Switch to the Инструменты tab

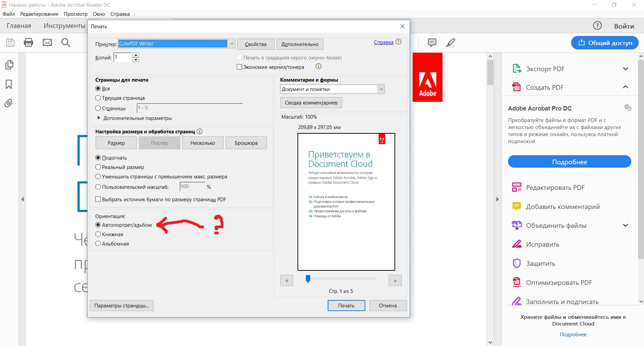[64, 26]
